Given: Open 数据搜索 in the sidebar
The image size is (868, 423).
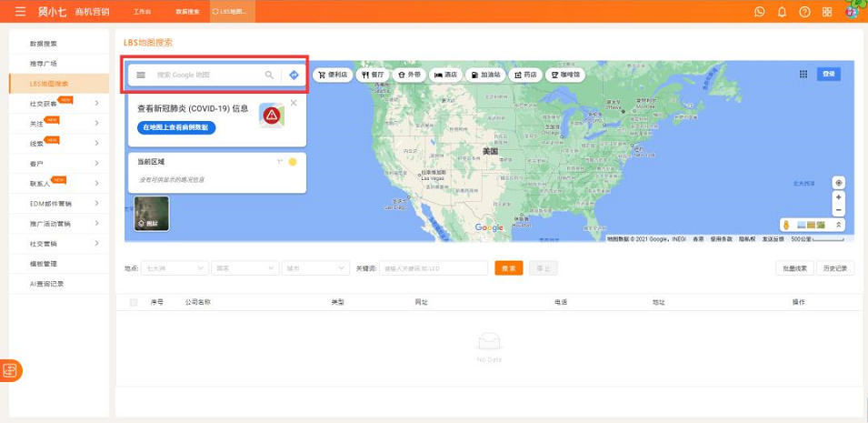Looking at the screenshot, I should (x=59, y=44).
